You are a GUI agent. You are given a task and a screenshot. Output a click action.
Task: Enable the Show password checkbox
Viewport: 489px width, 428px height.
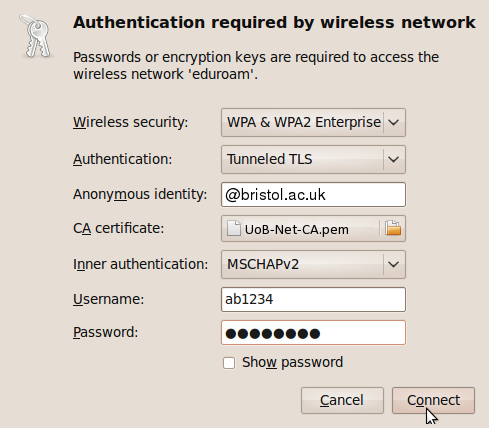229,363
